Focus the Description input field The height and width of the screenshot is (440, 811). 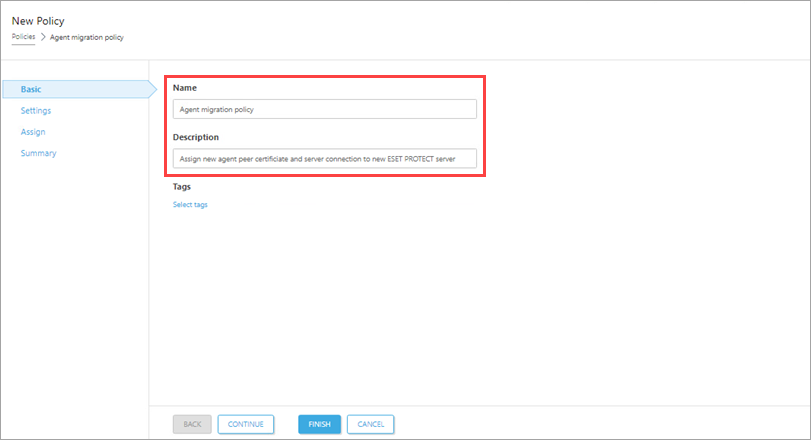tap(324, 158)
